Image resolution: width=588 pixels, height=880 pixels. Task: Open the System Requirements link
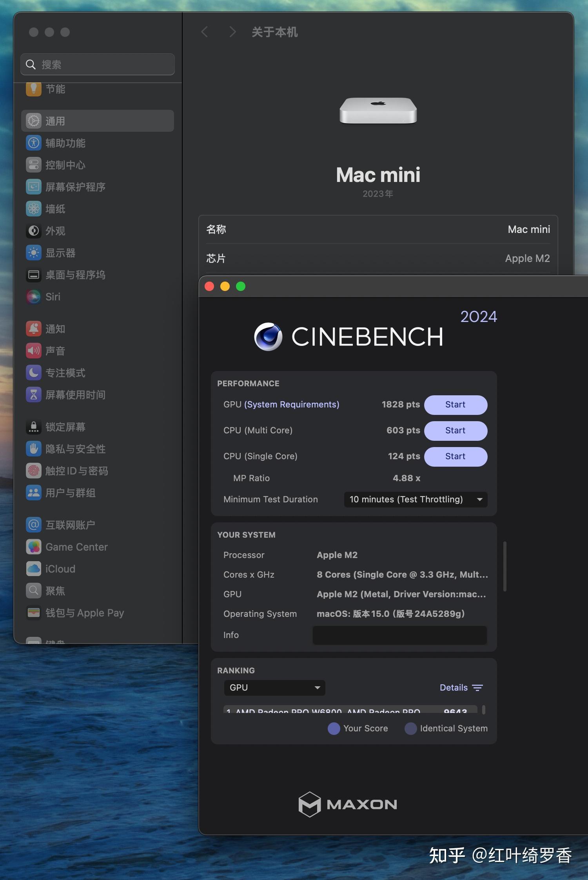[292, 405]
